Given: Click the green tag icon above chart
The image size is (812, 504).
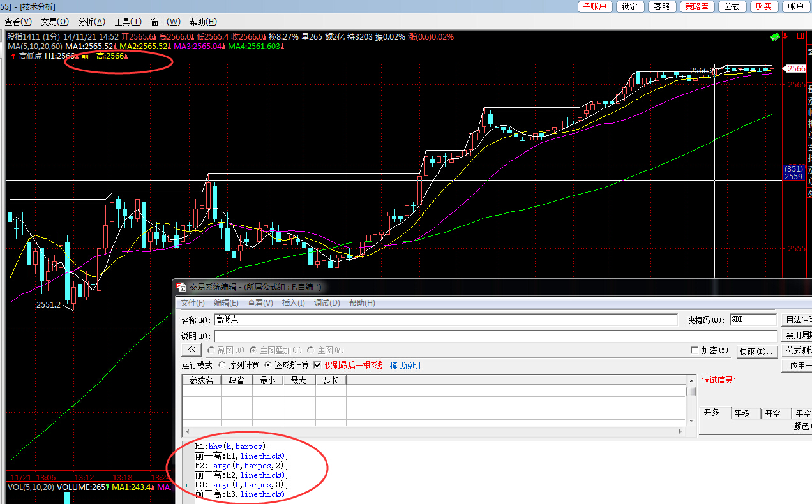Looking at the screenshot, I should (x=775, y=37).
